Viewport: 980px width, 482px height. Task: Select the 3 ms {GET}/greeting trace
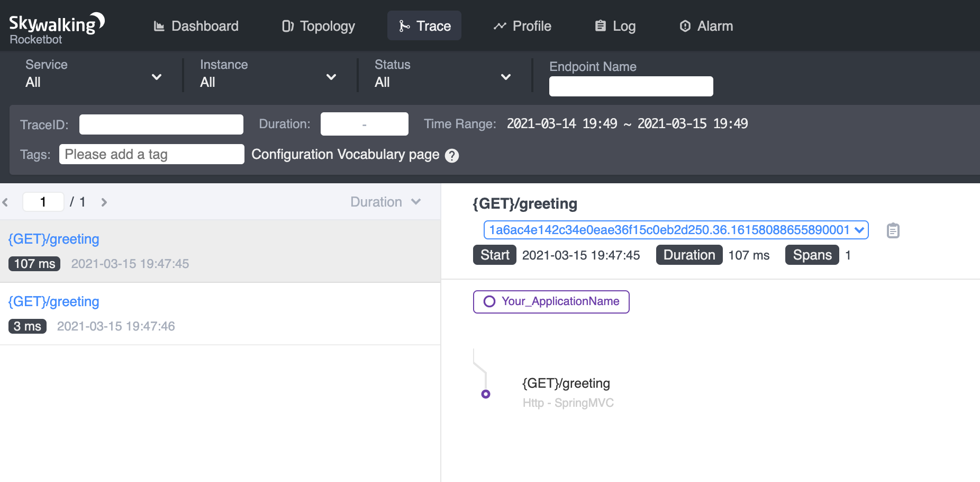click(220, 314)
